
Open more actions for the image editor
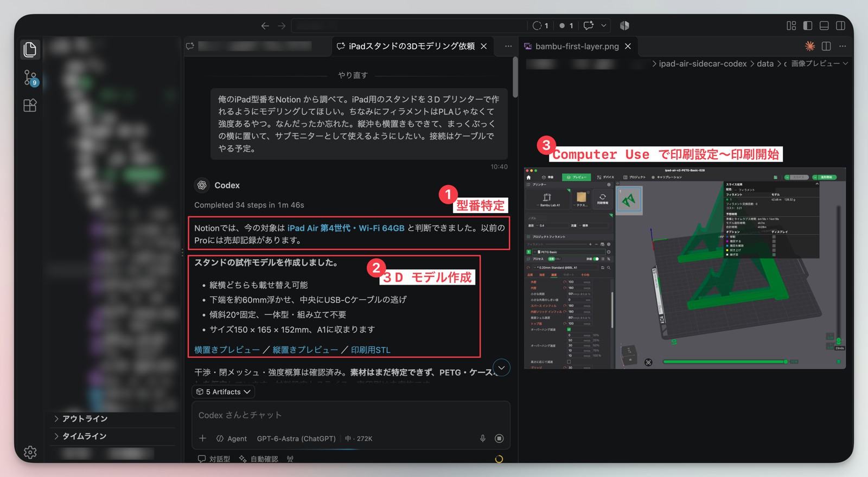[843, 46]
